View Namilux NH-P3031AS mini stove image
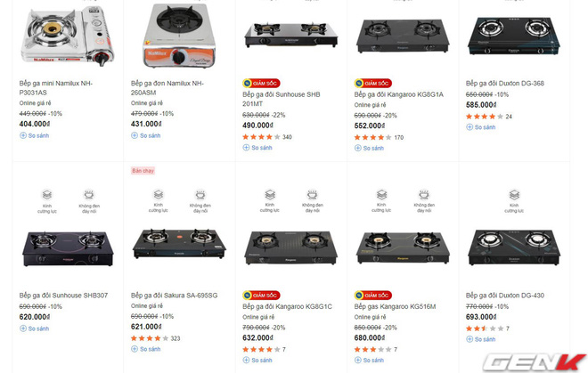The image size is (588, 373). pyautogui.click(x=67, y=36)
